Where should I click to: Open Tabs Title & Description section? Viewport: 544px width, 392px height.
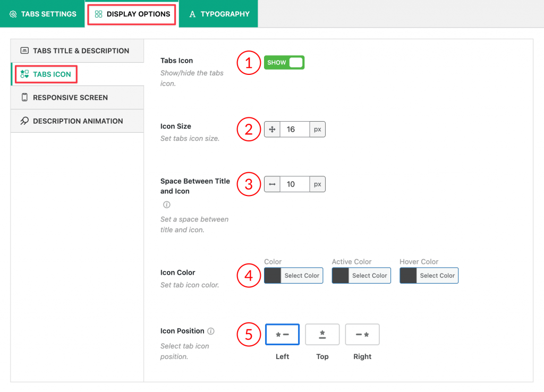(77, 50)
